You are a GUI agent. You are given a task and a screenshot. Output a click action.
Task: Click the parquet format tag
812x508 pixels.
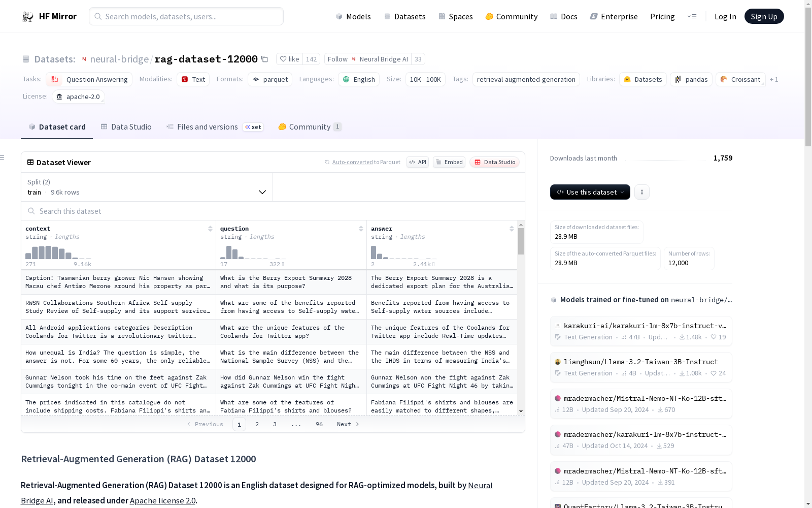(x=270, y=79)
